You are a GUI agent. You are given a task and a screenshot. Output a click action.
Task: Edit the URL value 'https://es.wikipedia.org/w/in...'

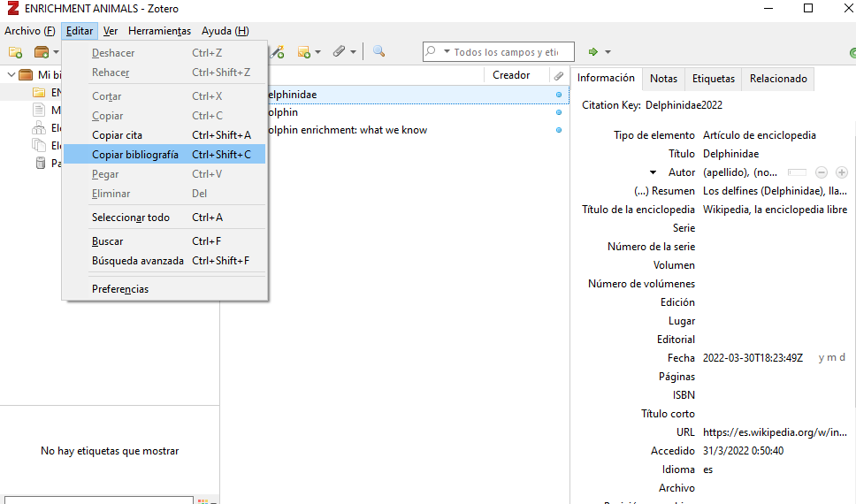776,432
